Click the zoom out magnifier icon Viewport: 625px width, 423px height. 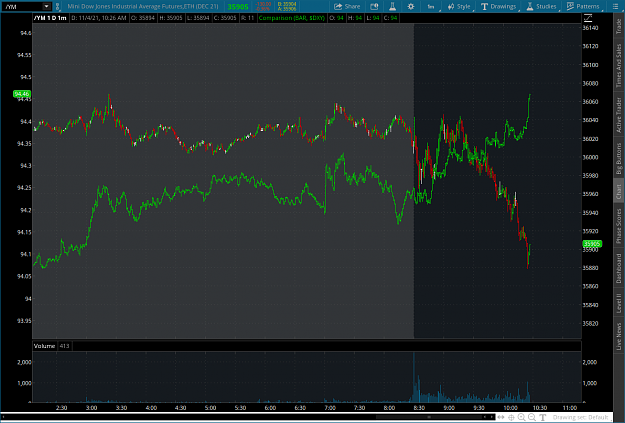point(532,417)
